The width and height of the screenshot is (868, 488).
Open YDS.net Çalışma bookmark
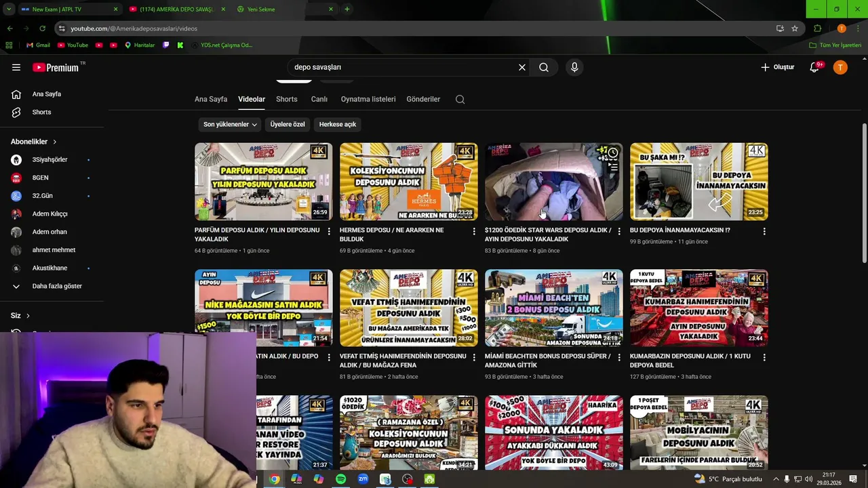(222, 45)
